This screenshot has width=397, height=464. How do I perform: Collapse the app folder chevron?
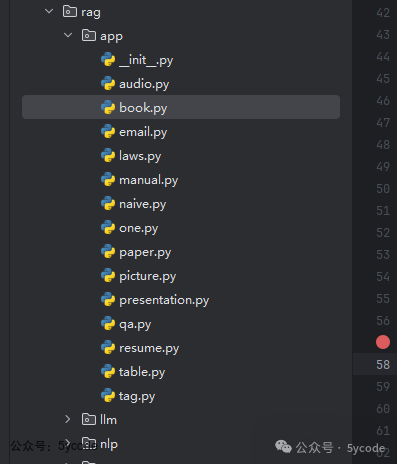[x=68, y=35]
